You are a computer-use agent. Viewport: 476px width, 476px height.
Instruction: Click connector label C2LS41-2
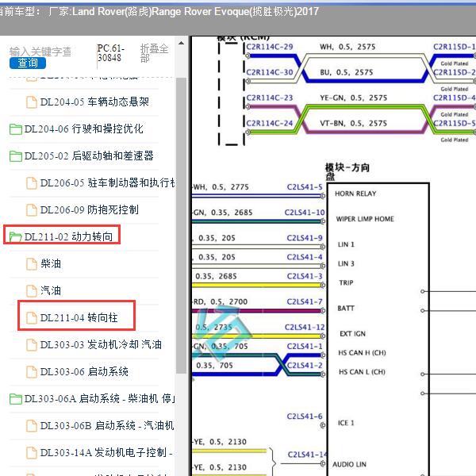pyautogui.click(x=305, y=366)
